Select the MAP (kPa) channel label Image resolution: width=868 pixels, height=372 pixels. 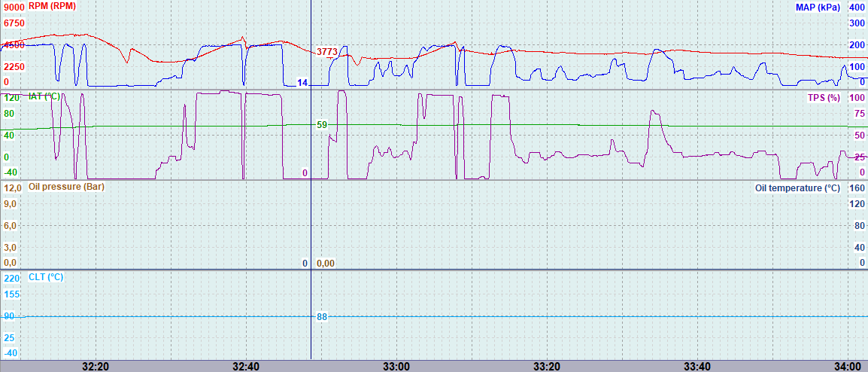coord(817,7)
